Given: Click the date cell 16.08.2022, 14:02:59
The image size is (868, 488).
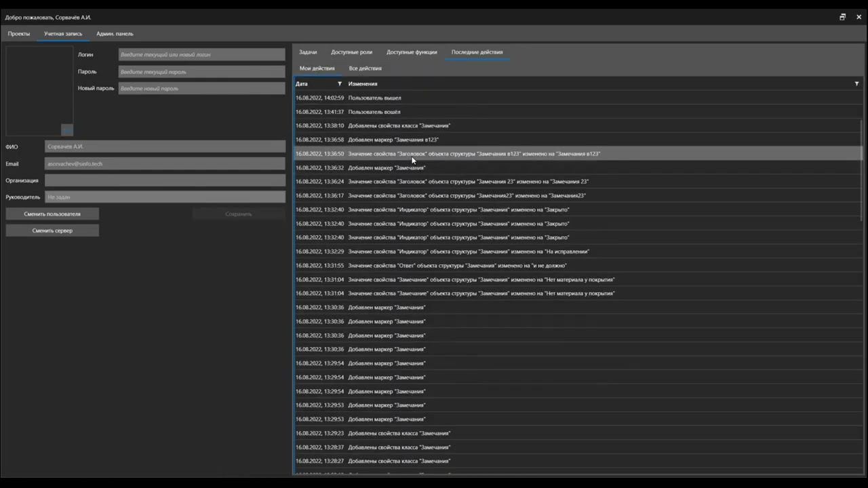Looking at the screenshot, I should tap(320, 98).
